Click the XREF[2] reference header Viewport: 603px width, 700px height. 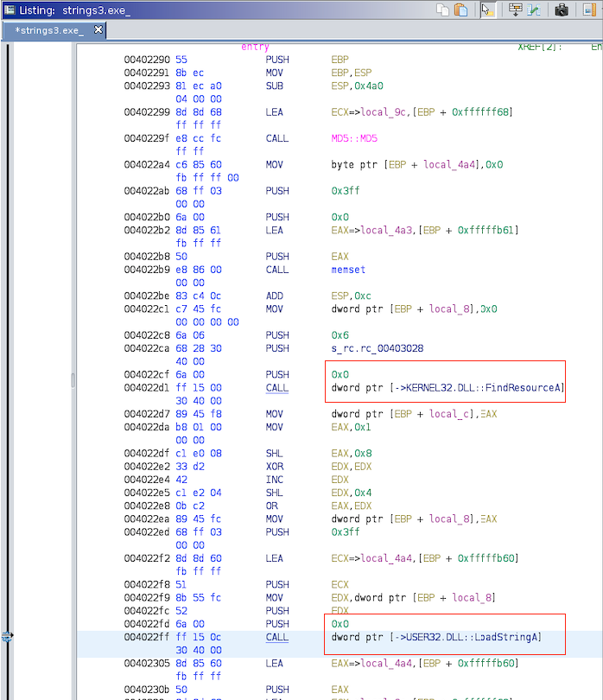[x=539, y=47]
